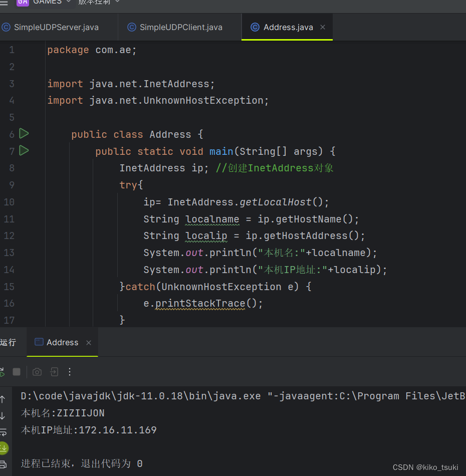
Task: Expand the GAMES project dropdown
Action: point(52,2)
